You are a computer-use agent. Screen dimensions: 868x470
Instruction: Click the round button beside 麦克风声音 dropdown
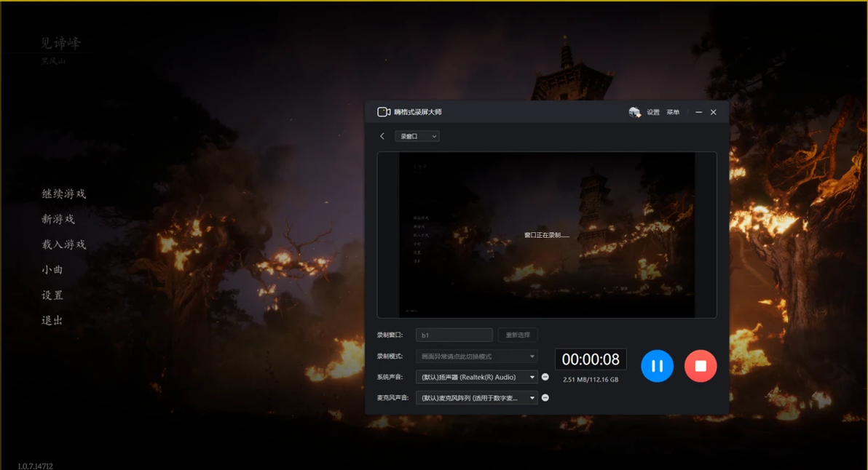coord(545,397)
